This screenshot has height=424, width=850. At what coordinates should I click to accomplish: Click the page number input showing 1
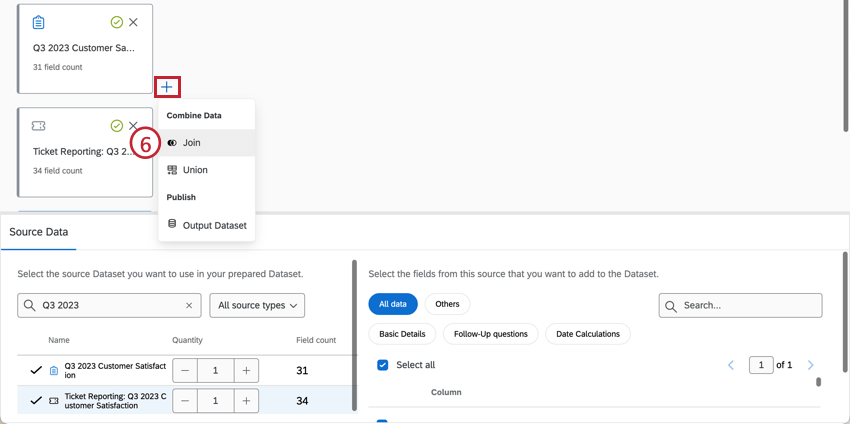pos(761,365)
